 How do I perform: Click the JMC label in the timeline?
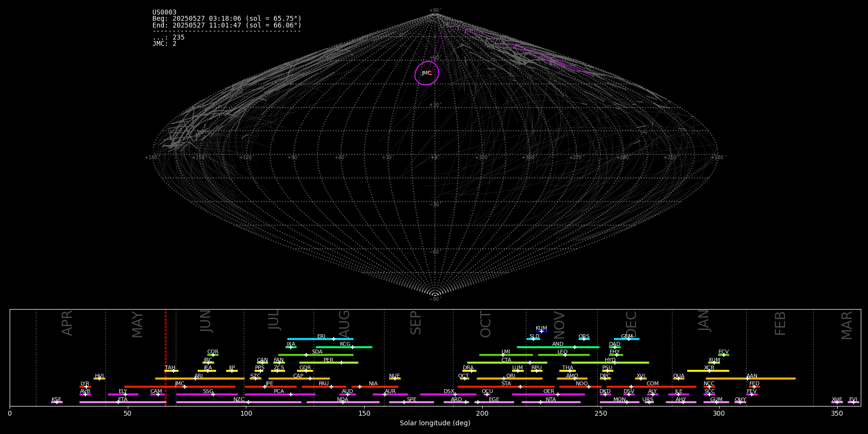tap(180, 383)
